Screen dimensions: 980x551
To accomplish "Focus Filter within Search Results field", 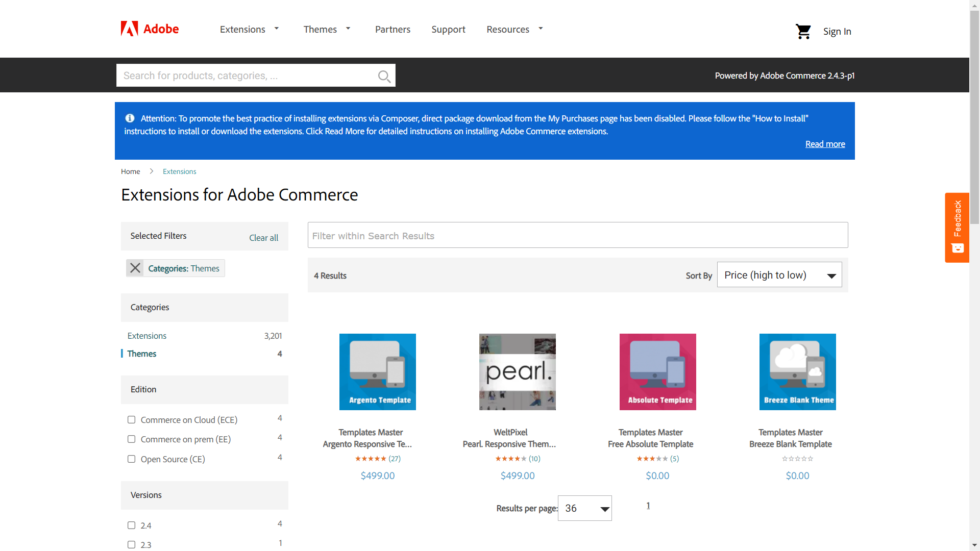I will pyautogui.click(x=578, y=235).
